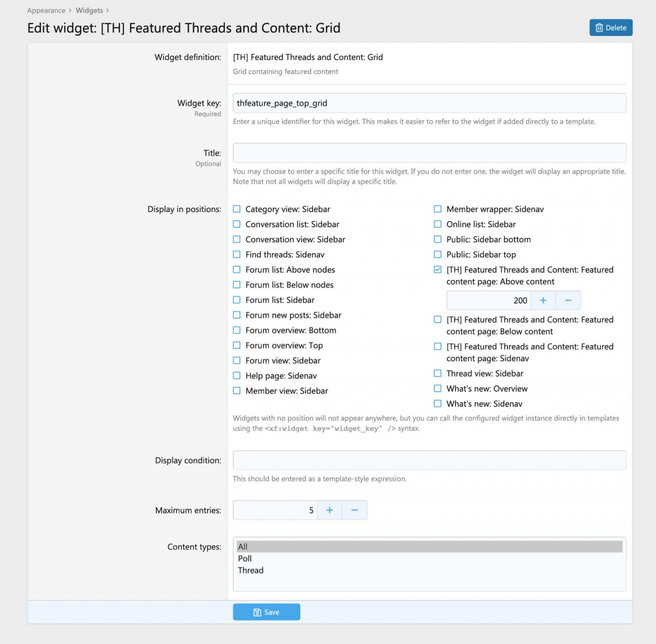This screenshot has height=644, width=656.
Task: Choose All in Content types list
Action: point(243,547)
